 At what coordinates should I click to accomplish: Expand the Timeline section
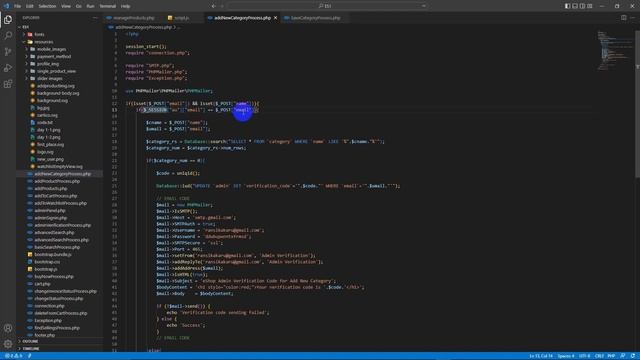click(x=31, y=349)
